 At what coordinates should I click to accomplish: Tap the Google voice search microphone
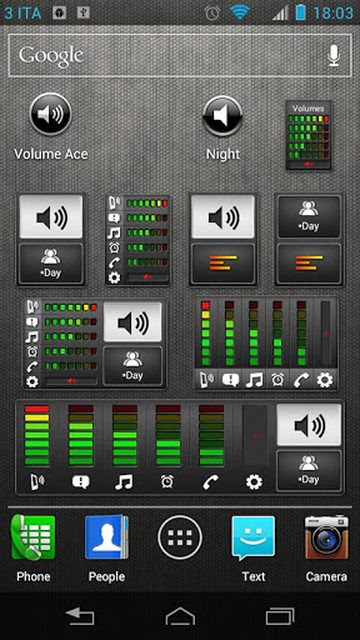click(x=334, y=56)
